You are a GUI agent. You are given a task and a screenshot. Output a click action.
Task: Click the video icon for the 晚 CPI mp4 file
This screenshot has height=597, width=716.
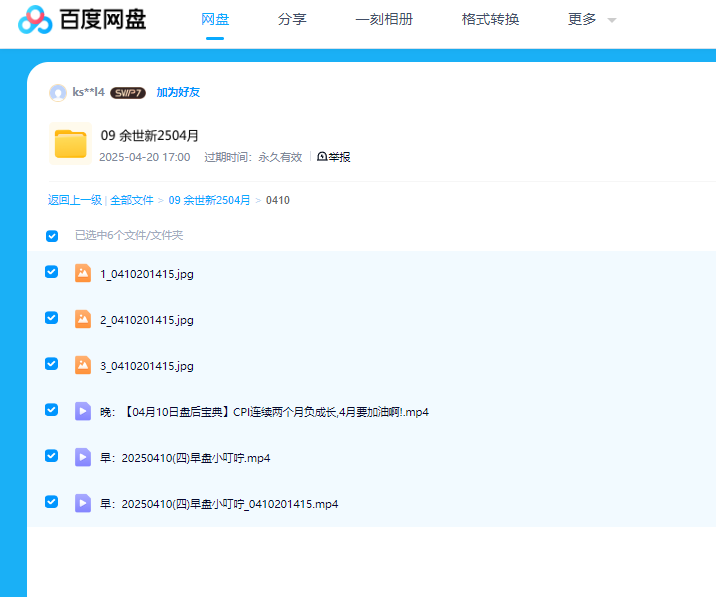pos(83,411)
